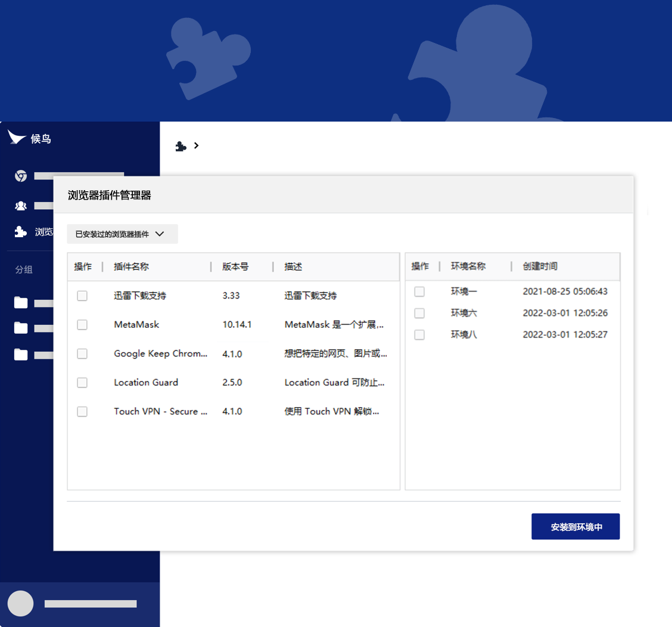Click the 插件名称 column header

(131, 266)
